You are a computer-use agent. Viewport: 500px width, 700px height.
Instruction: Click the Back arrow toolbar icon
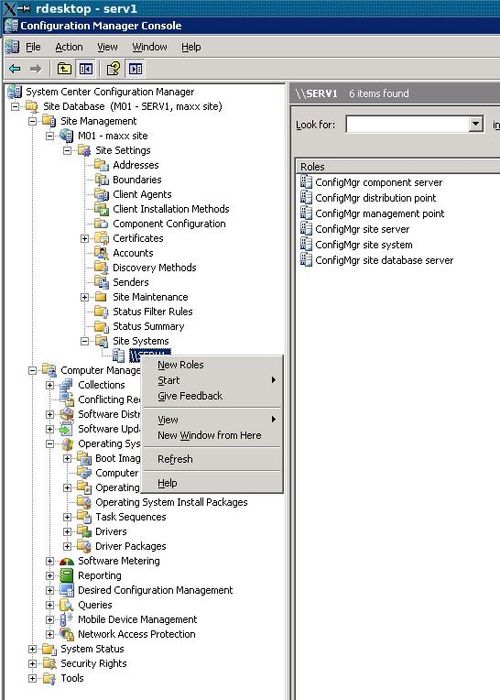coord(15,68)
